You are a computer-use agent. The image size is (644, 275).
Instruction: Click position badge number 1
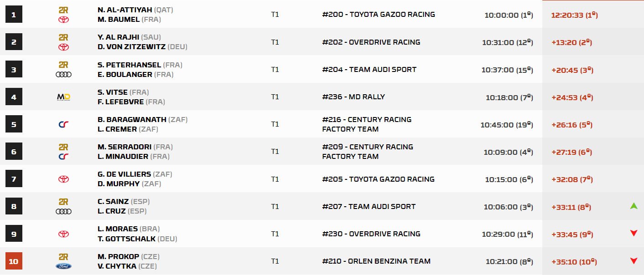(14, 15)
